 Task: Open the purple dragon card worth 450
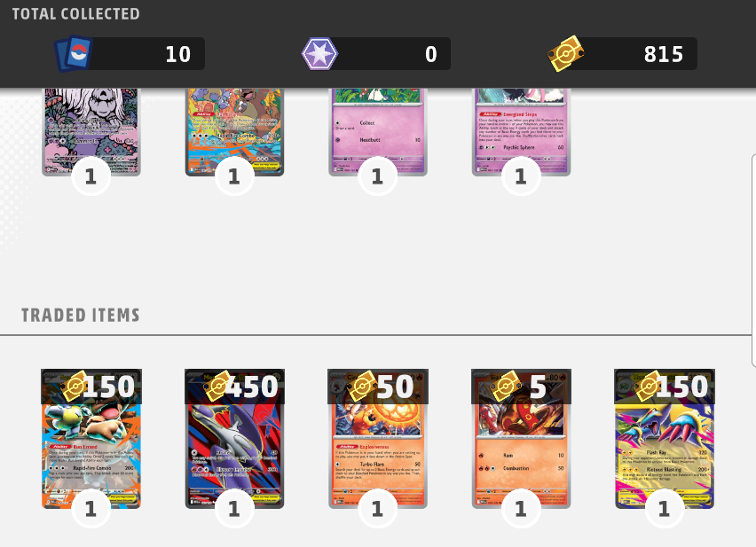click(235, 439)
